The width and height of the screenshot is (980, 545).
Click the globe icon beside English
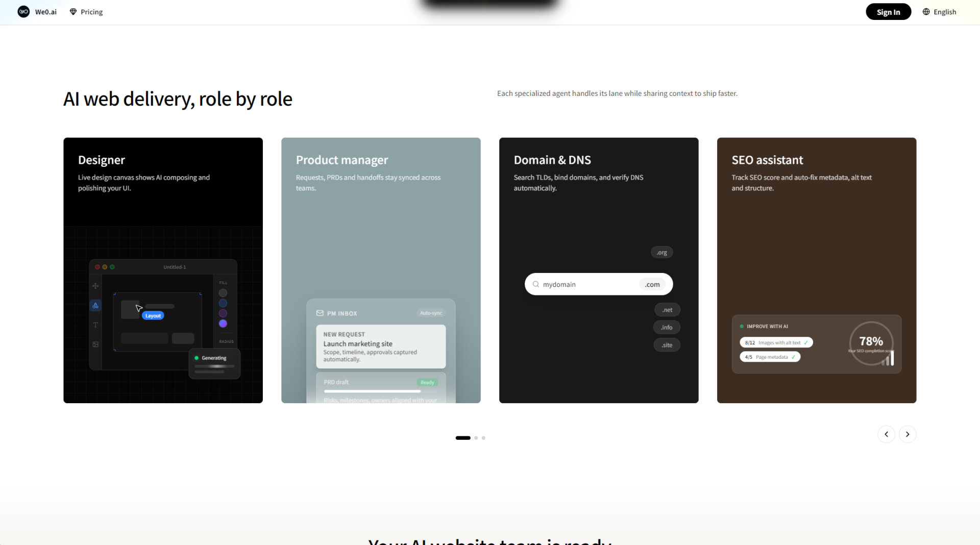(x=926, y=12)
